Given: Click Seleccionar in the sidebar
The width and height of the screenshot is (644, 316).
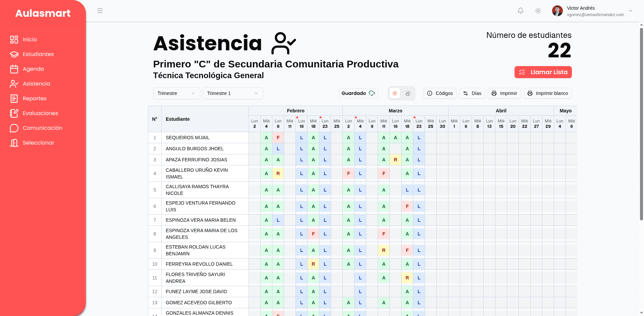Looking at the screenshot, I should (x=38, y=143).
